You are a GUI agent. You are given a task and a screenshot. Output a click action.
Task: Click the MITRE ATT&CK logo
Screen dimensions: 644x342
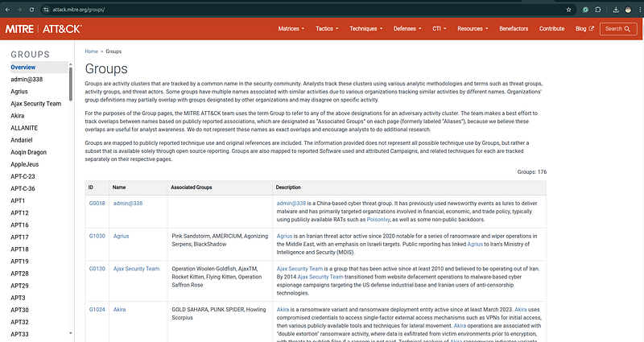(x=43, y=29)
